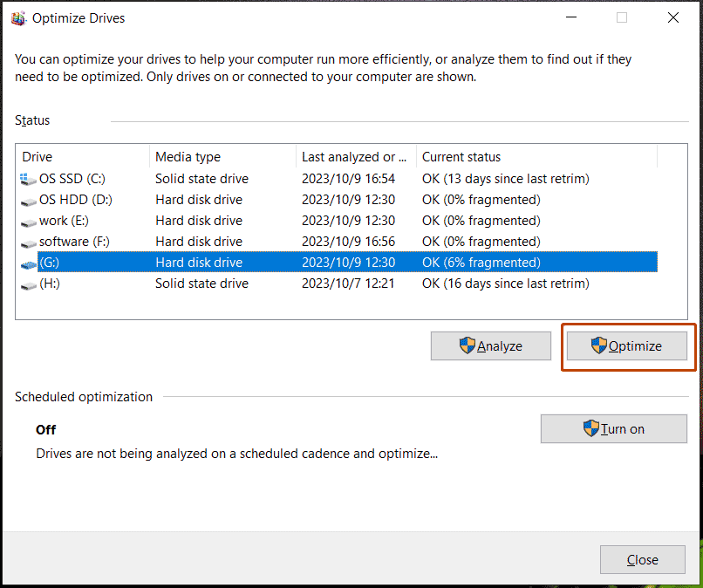
Task: Click the (H:) drive icon
Action: click(x=28, y=285)
